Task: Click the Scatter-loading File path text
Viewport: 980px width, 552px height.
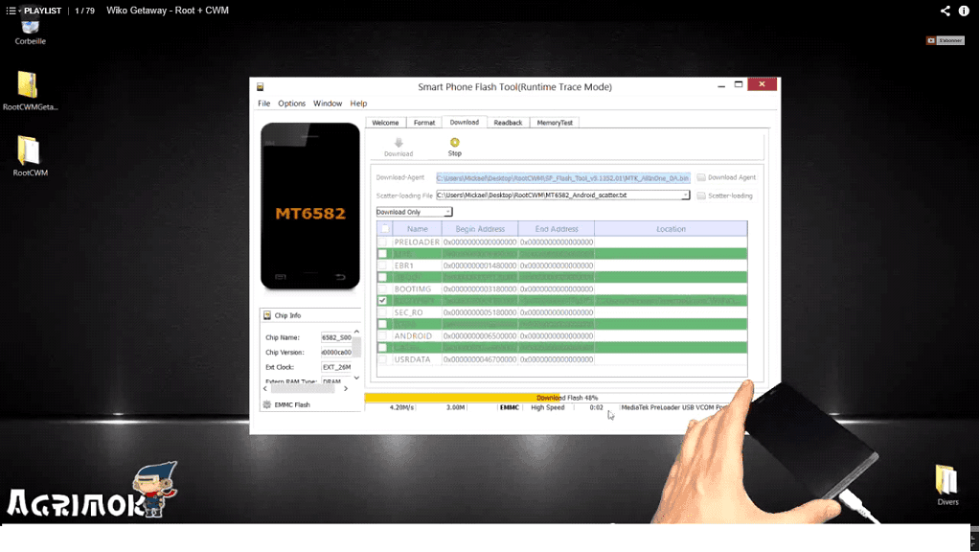Action: pyautogui.click(x=532, y=195)
